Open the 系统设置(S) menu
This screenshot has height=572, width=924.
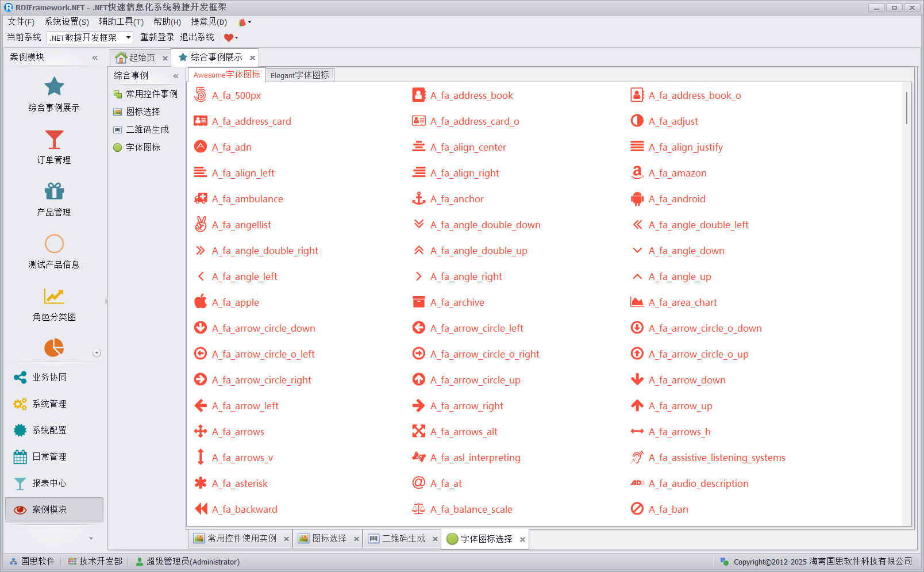(67, 22)
